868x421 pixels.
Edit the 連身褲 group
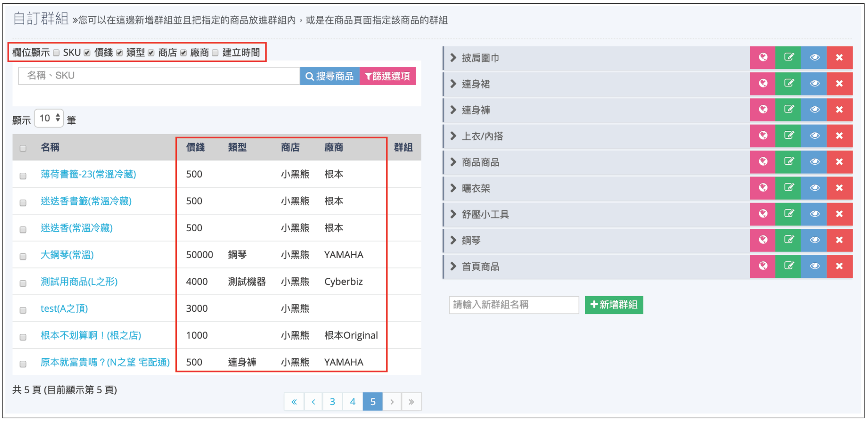[789, 110]
